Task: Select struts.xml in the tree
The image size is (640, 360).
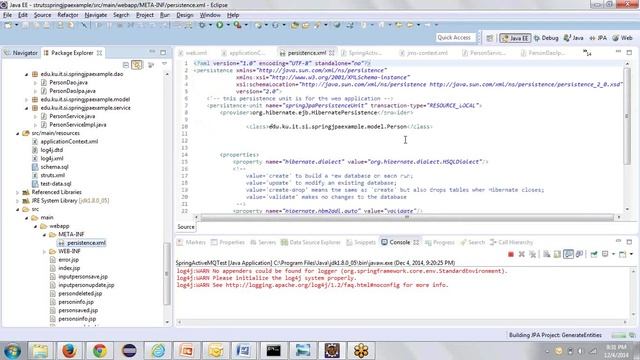Action: (x=49, y=176)
